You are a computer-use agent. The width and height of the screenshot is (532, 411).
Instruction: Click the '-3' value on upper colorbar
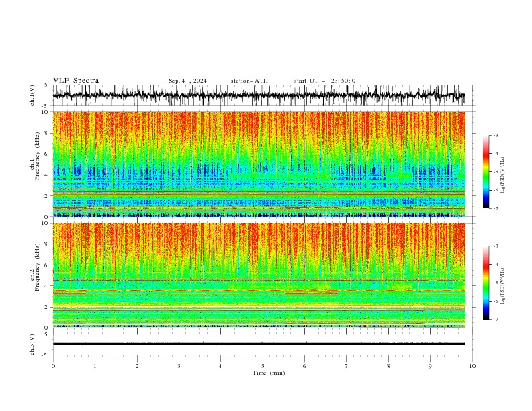pyautogui.click(x=496, y=135)
